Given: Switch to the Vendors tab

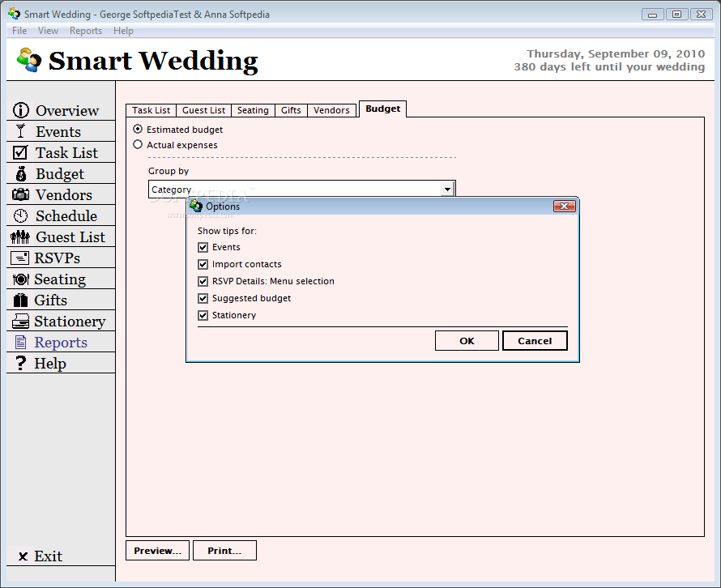Looking at the screenshot, I should click(331, 110).
